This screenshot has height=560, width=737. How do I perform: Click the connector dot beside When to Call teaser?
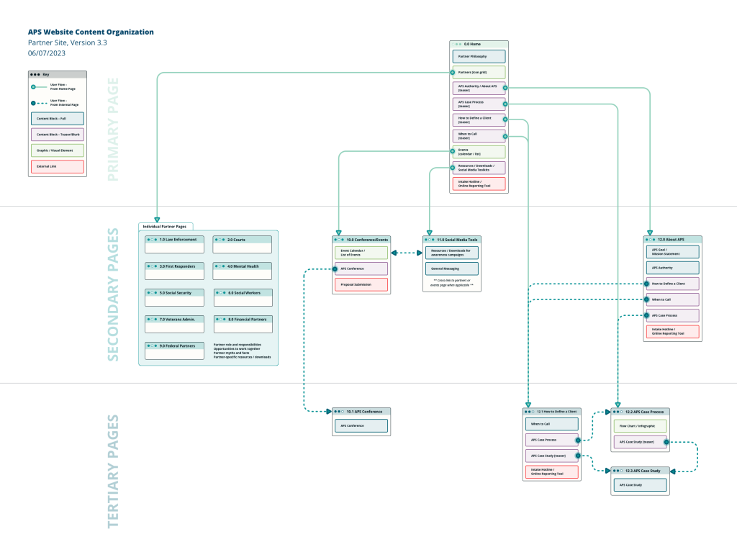pyautogui.click(x=505, y=136)
